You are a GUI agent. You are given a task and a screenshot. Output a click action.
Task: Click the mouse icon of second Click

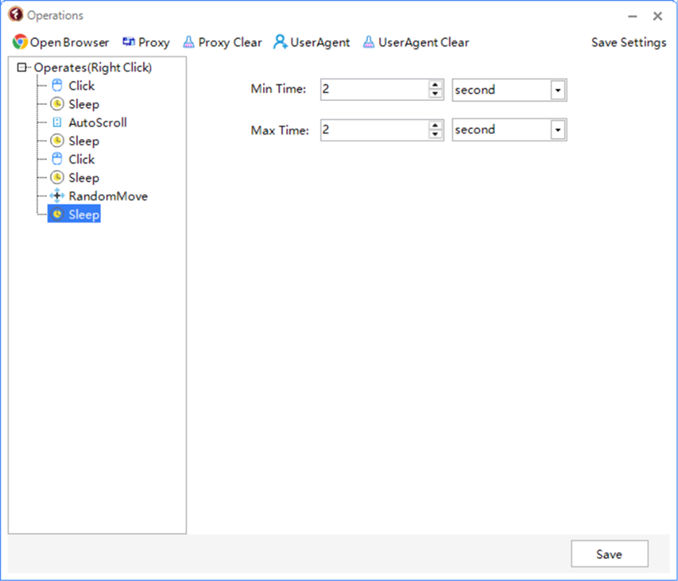coord(57,159)
